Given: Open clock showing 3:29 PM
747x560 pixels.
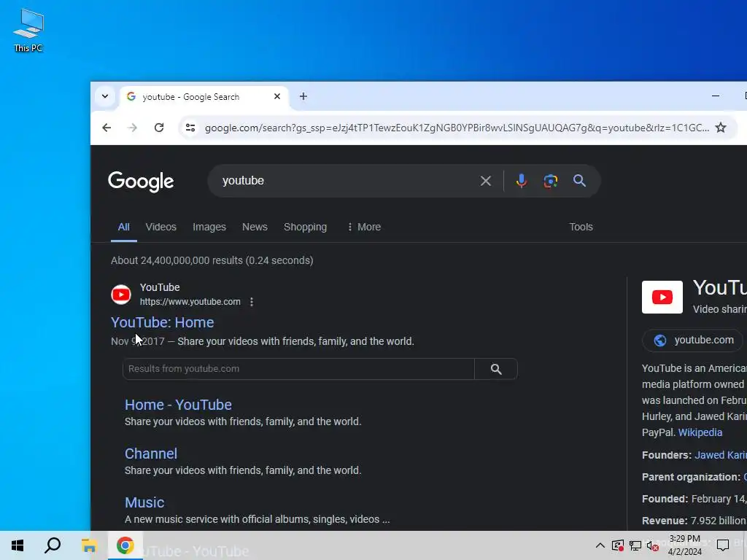Looking at the screenshot, I should 684,545.
